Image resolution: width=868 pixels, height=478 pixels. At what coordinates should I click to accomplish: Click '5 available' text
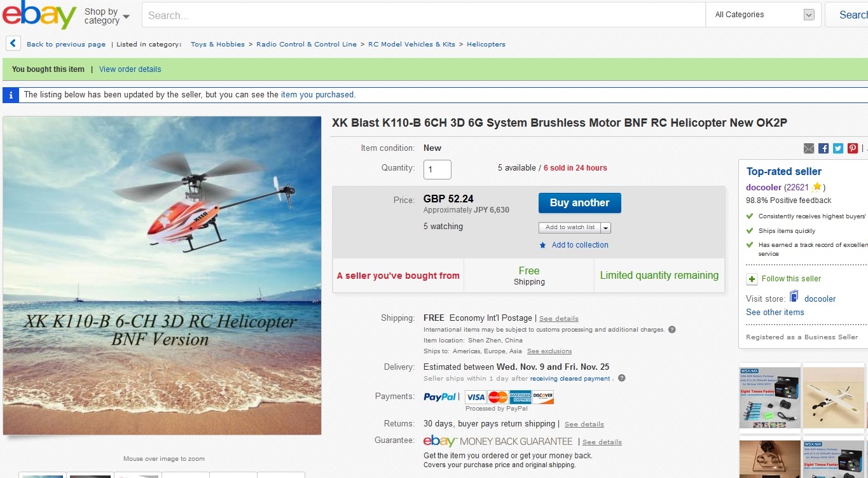[517, 168]
